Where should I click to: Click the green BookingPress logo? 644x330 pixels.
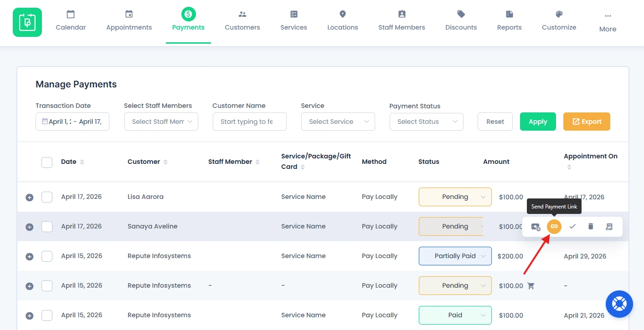click(27, 22)
